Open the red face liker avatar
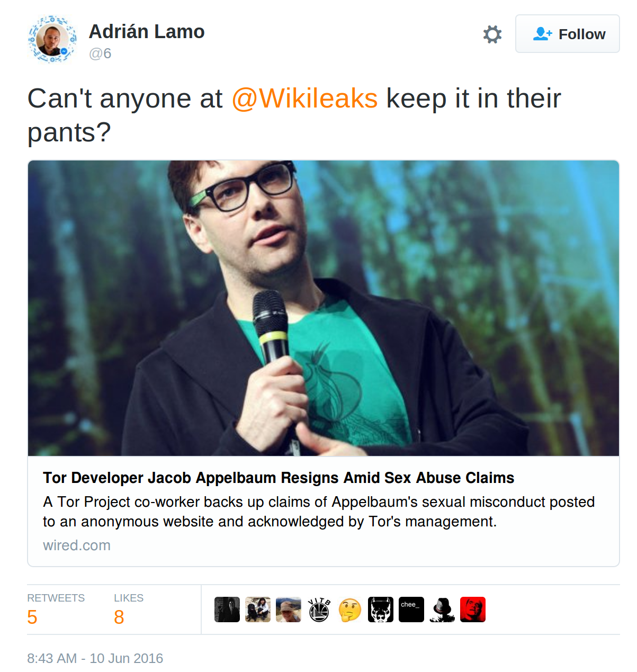This screenshot has height=672, width=637. tap(473, 610)
